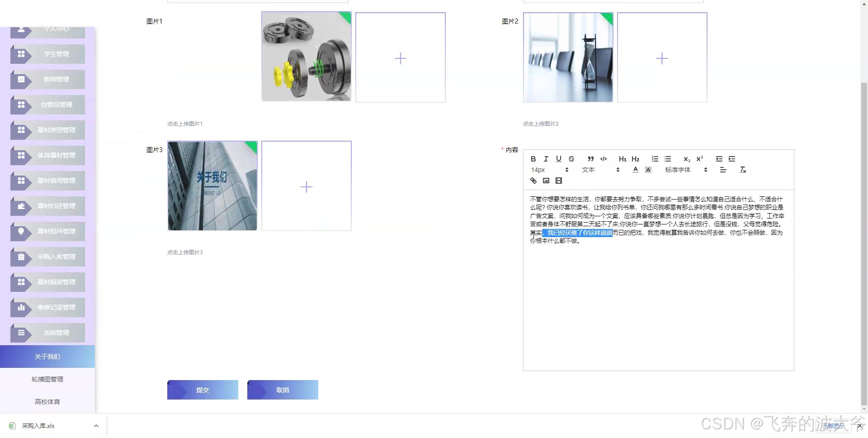Create an ordered numbered list
The image size is (868, 438).
pyautogui.click(x=655, y=159)
